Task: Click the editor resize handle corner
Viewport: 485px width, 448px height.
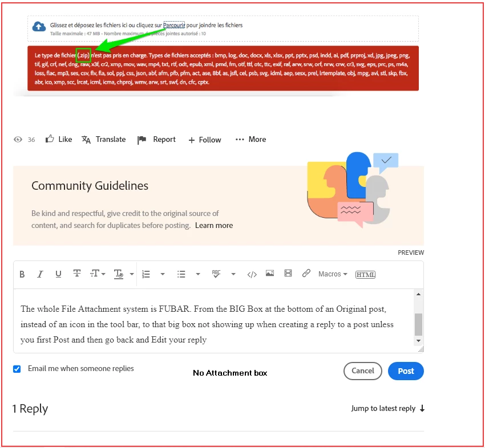Action: click(x=421, y=349)
